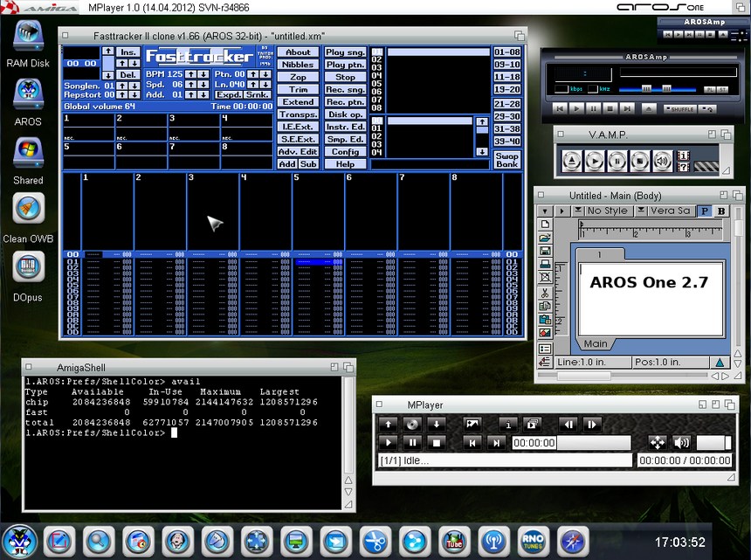Image resolution: width=751 pixels, height=560 pixels.
Task: Toggle SHUFFLE in AROSAmp
Action: click(x=679, y=109)
